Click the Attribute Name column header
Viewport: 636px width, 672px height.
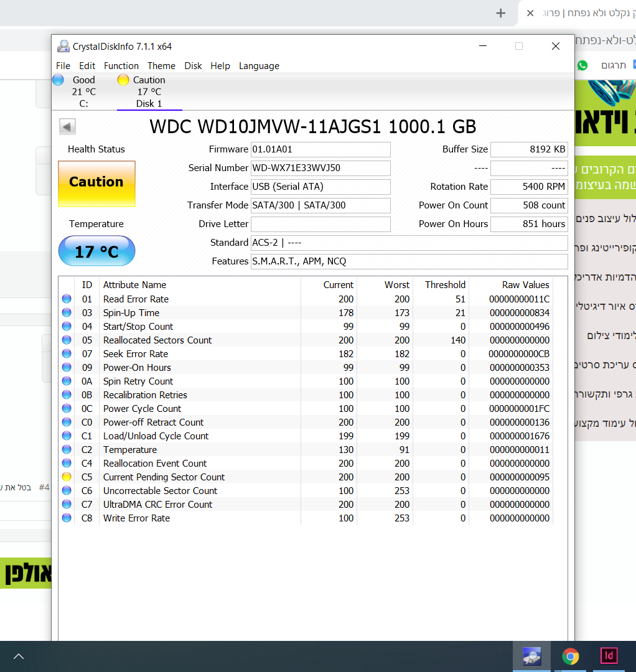(x=200, y=285)
